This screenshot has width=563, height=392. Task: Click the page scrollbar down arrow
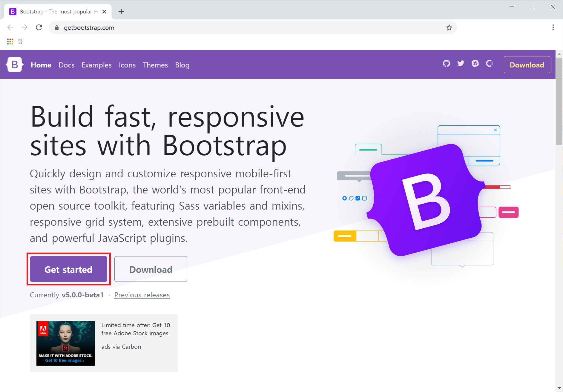pos(559,388)
